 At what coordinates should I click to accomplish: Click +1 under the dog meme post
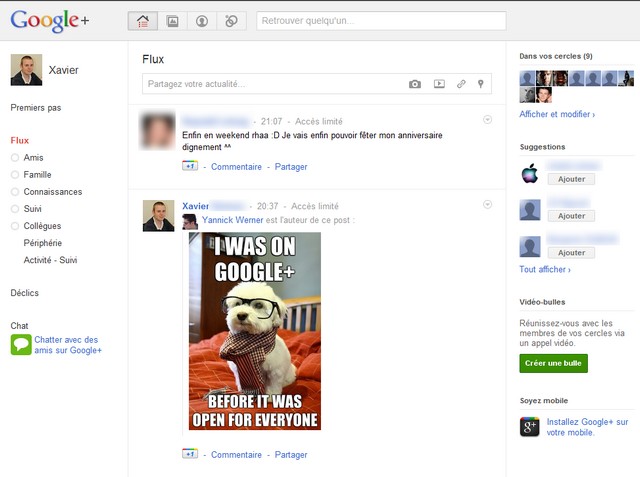pyautogui.click(x=190, y=454)
